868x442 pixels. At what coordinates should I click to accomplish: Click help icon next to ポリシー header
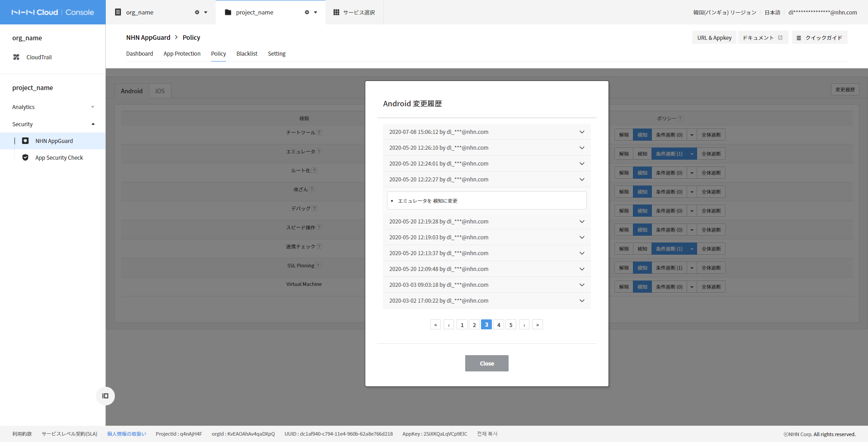(x=680, y=119)
